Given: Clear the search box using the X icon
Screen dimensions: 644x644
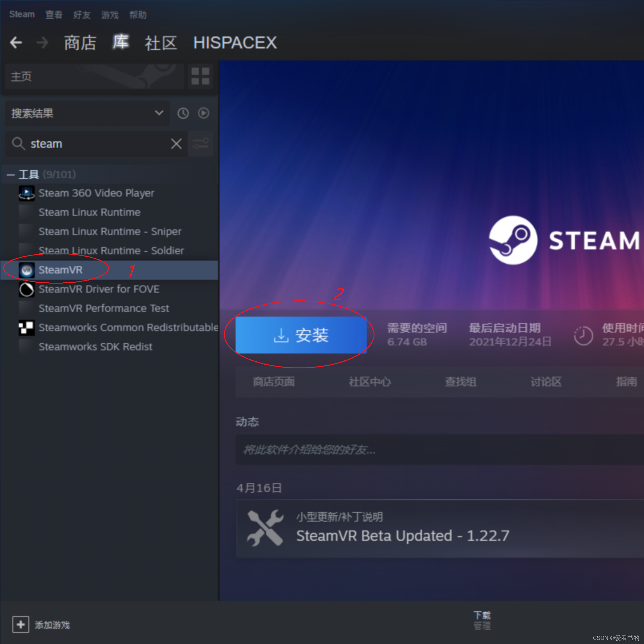Looking at the screenshot, I should click(176, 144).
